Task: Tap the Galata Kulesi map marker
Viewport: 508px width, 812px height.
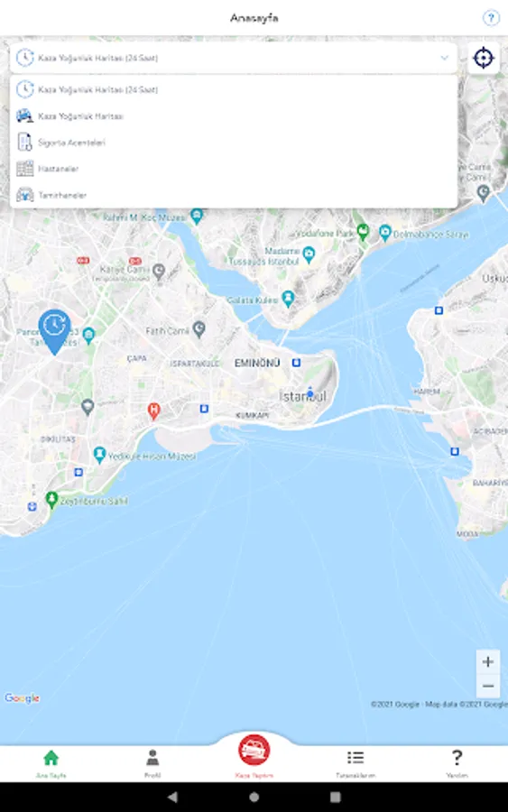Action: pyautogui.click(x=288, y=299)
